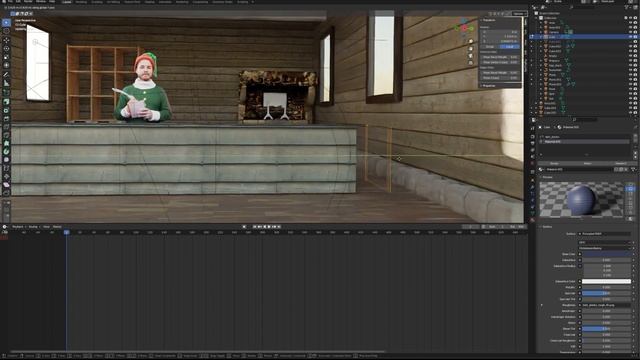Screen dimensions: 640x360
Task: Select the Spin tool
Action: (x=6, y=151)
